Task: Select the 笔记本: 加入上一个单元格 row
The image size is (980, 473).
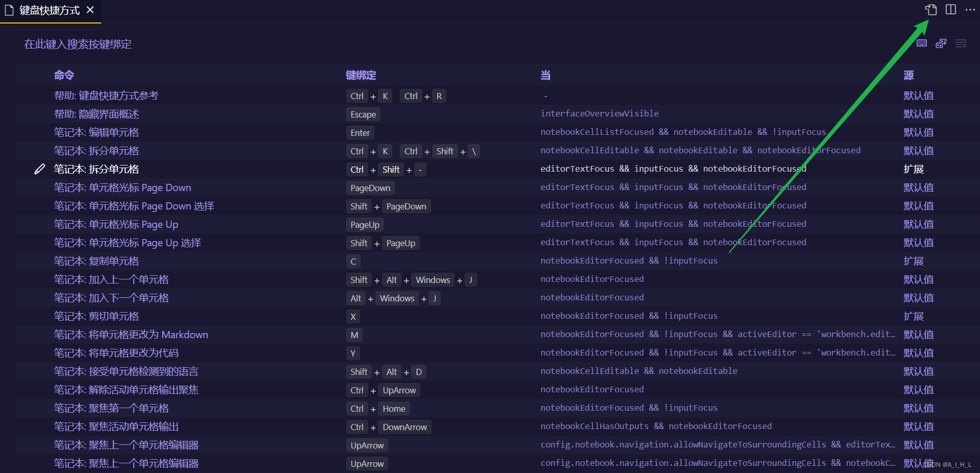Action: (x=497, y=279)
